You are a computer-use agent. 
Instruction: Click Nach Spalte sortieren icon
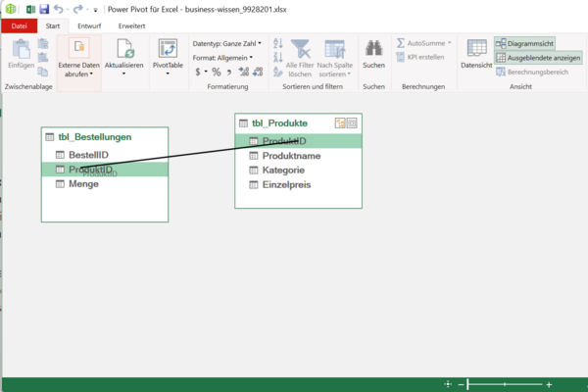[334, 49]
